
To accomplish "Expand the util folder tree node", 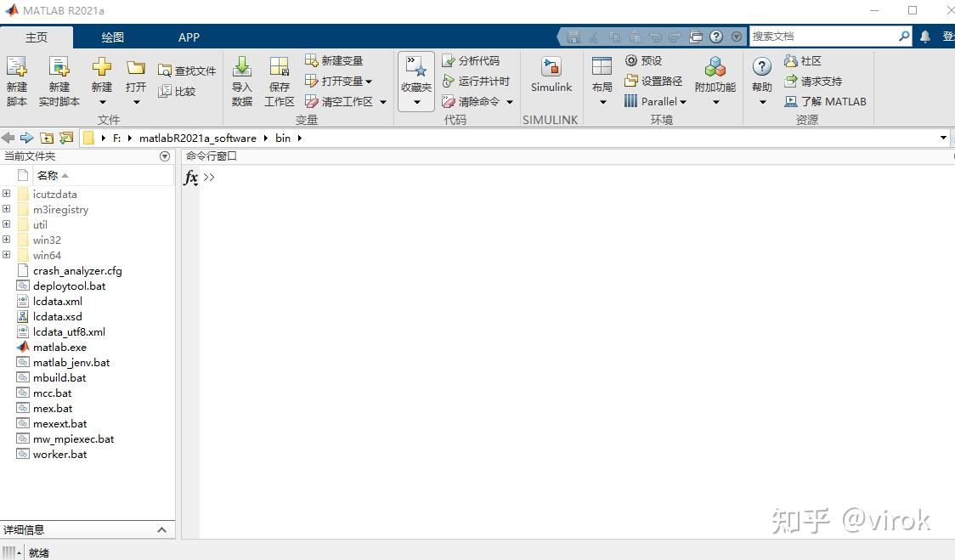I will pos(7,224).
